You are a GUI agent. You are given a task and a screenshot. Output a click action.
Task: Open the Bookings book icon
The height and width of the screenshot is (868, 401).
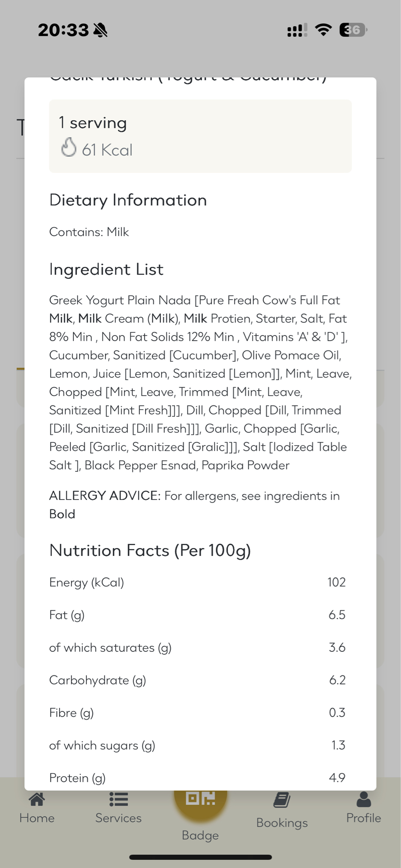(x=282, y=800)
